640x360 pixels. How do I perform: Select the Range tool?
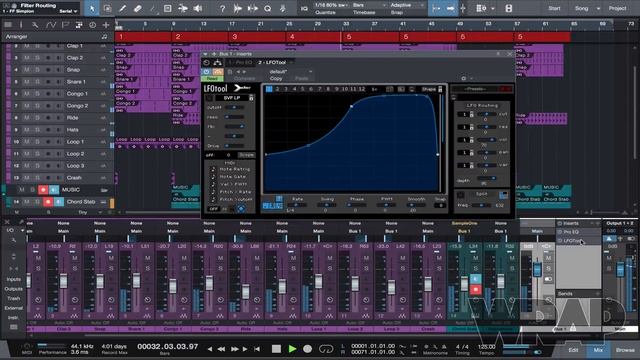tap(107, 8)
